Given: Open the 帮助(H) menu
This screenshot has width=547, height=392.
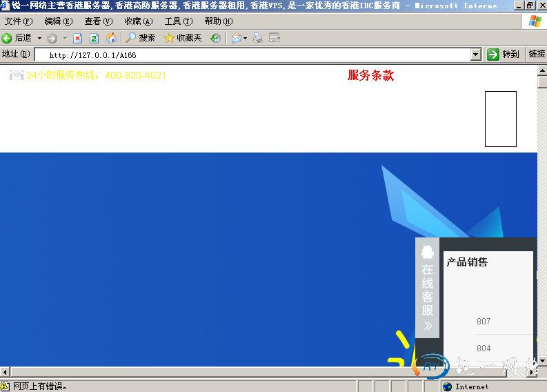Looking at the screenshot, I should pos(219,21).
